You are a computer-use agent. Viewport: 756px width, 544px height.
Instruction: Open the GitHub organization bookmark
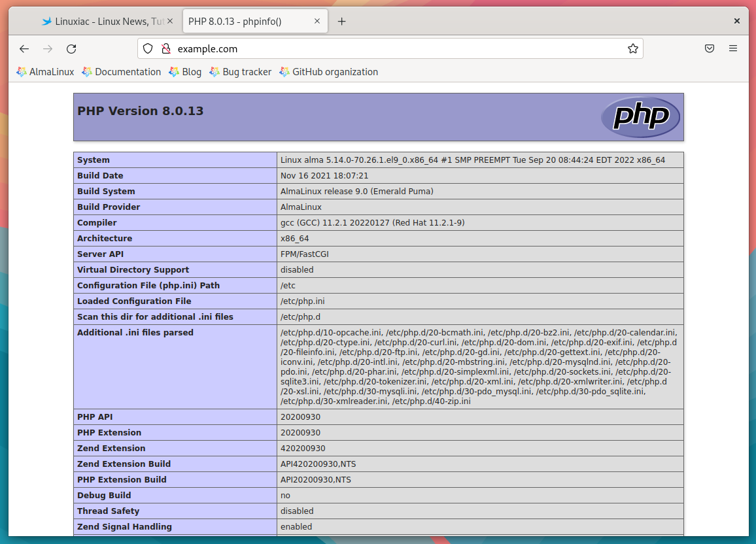click(x=329, y=72)
